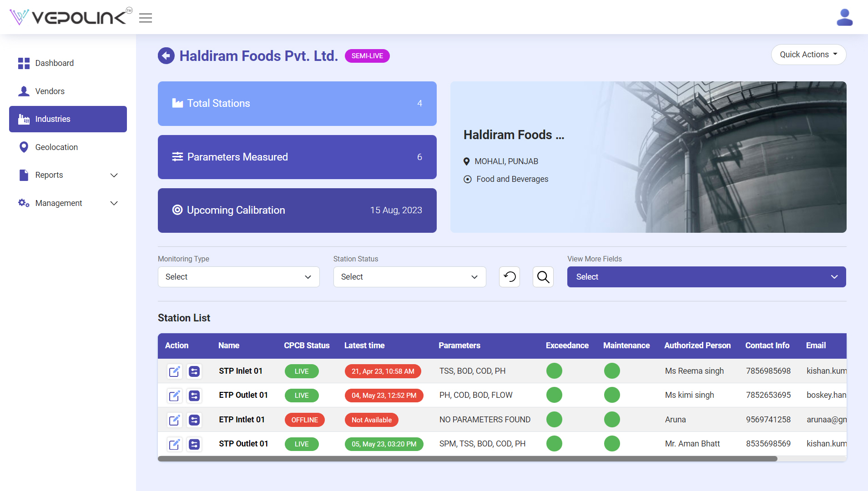Click the Total Stations chart icon
This screenshot has height=491, width=868.
[x=177, y=103]
